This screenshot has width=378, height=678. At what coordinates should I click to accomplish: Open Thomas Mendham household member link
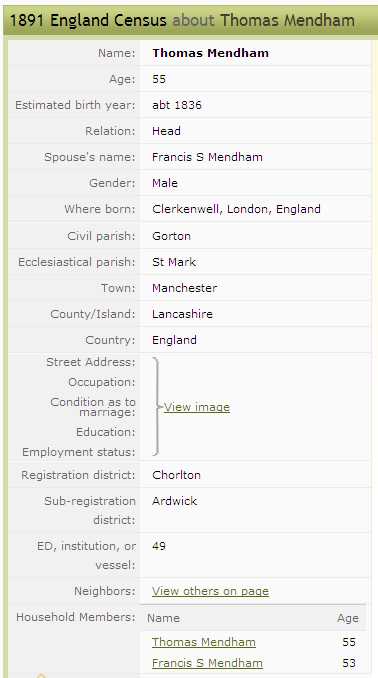[x=204, y=642]
